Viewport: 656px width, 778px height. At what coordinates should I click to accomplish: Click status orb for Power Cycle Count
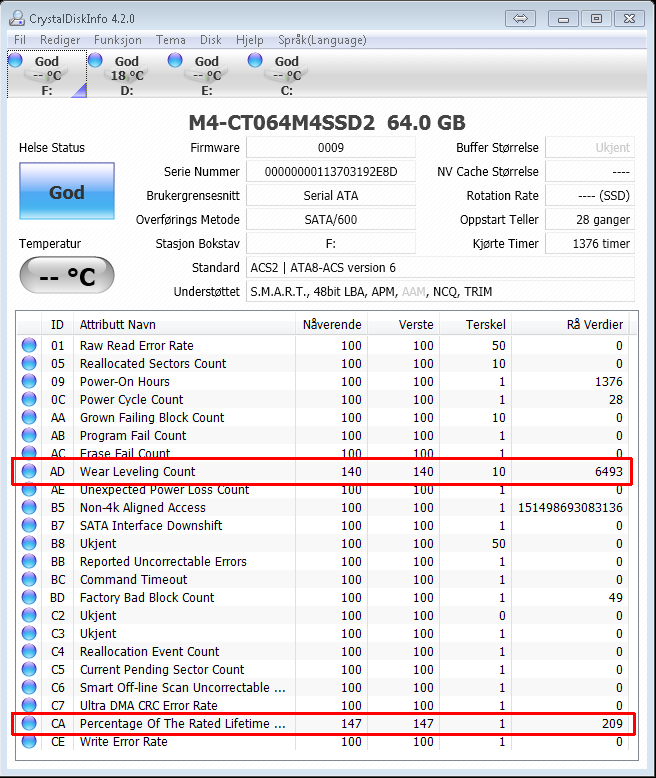click(x=29, y=399)
